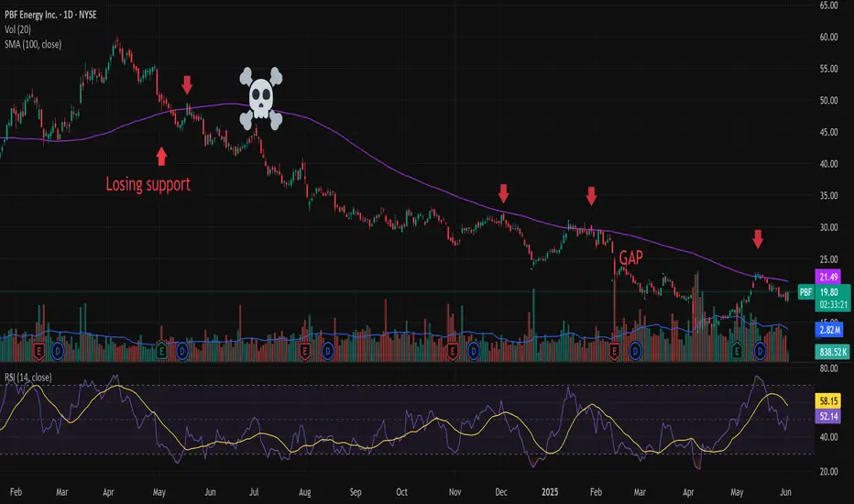Click the Dec label on time axis

point(501,492)
